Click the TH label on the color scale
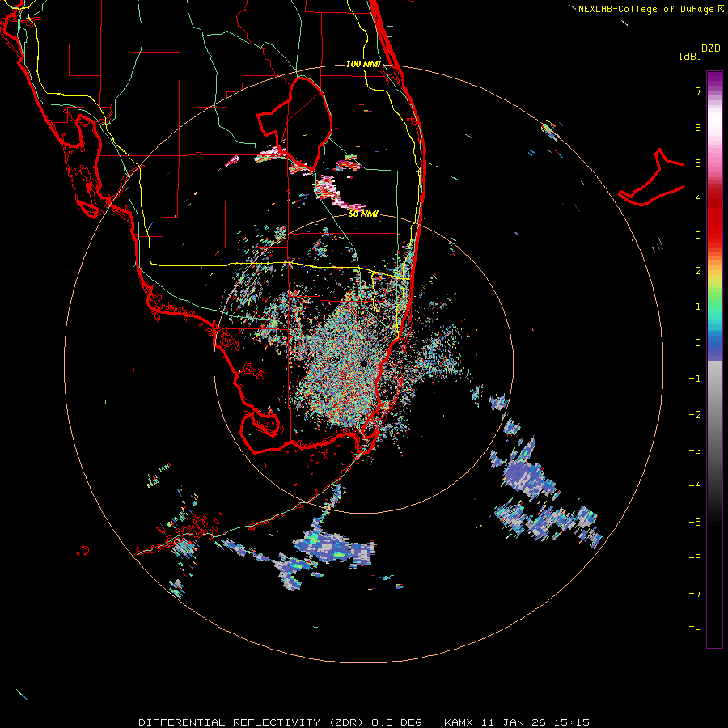 coord(695,629)
